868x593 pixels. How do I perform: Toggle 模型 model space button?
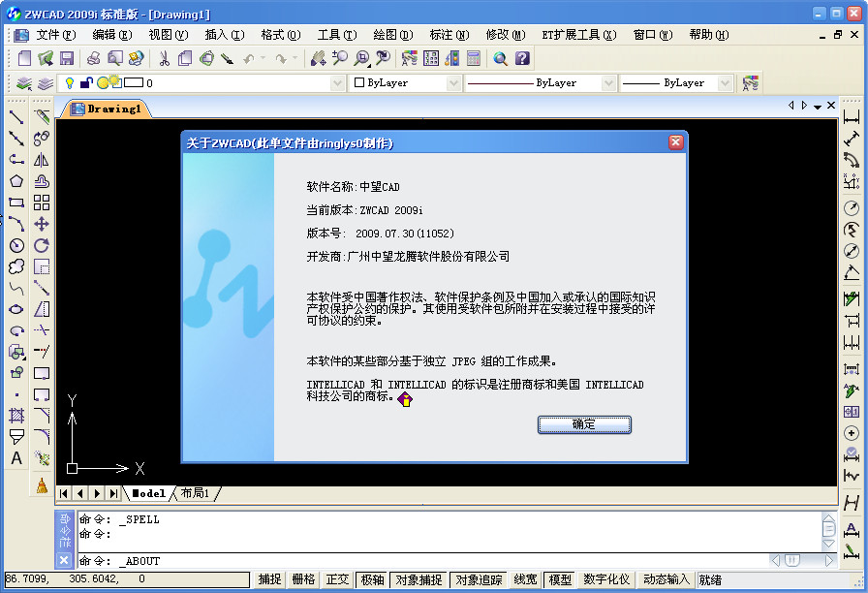(560, 579)
